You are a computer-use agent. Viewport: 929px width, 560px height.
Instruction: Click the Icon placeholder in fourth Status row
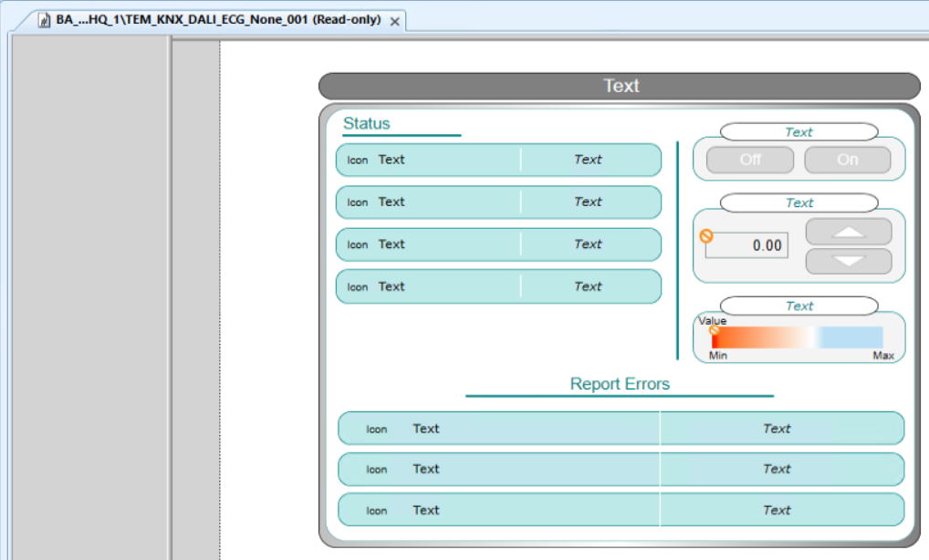tap(358, 287)
